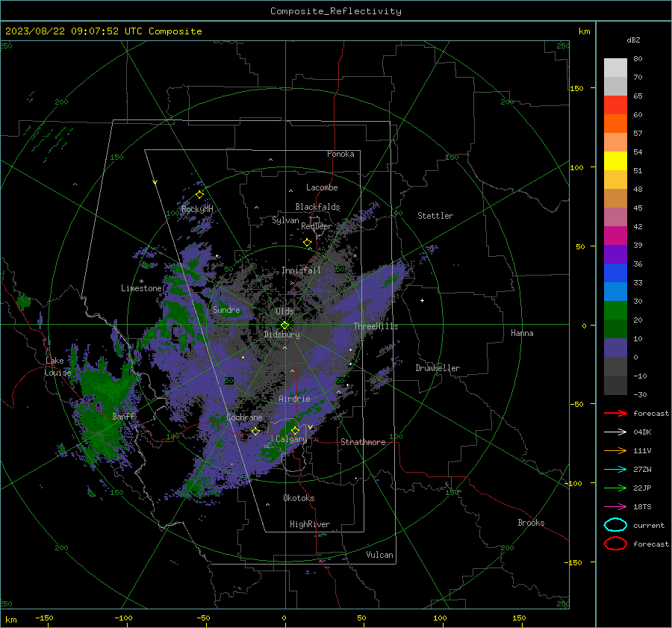
Task: Click the white plus marker near Drumheller
Action: point(422,300)
